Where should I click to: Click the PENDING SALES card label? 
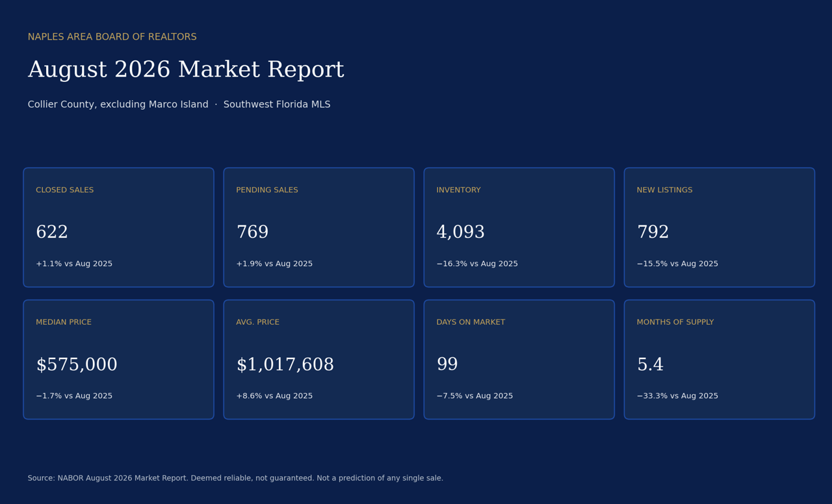pyautogui.click(x=267, y=190)
